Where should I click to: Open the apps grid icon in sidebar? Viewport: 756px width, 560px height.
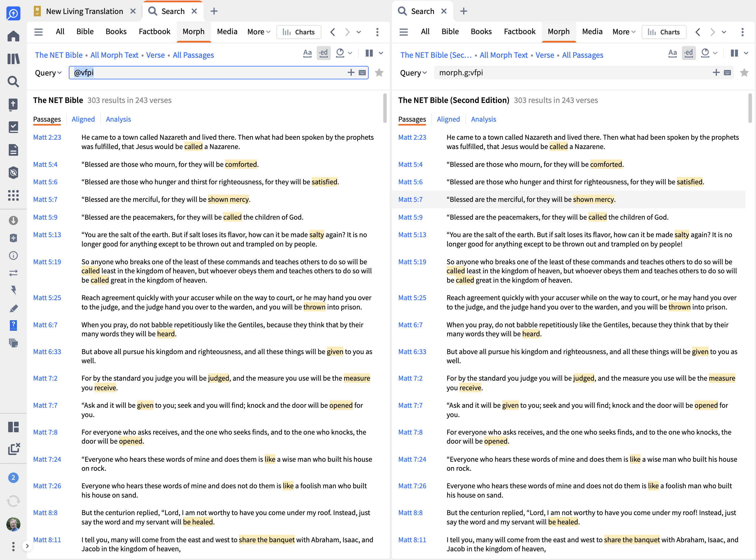click(13, 195)
